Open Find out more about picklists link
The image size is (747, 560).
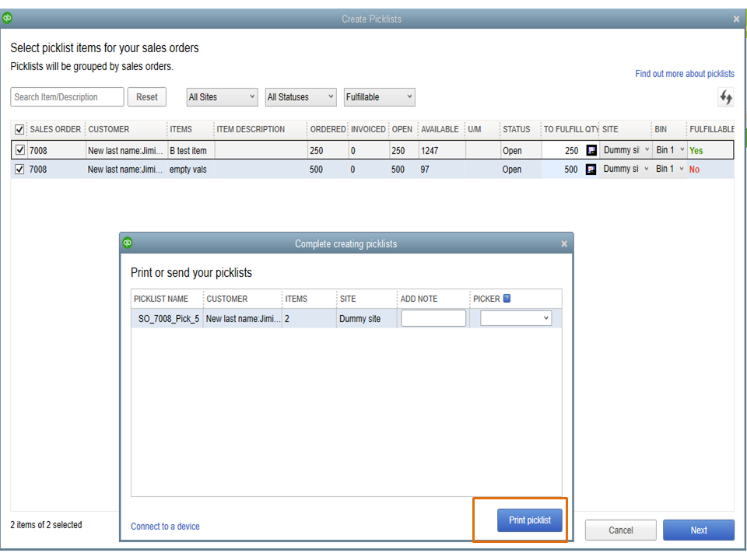685,74
